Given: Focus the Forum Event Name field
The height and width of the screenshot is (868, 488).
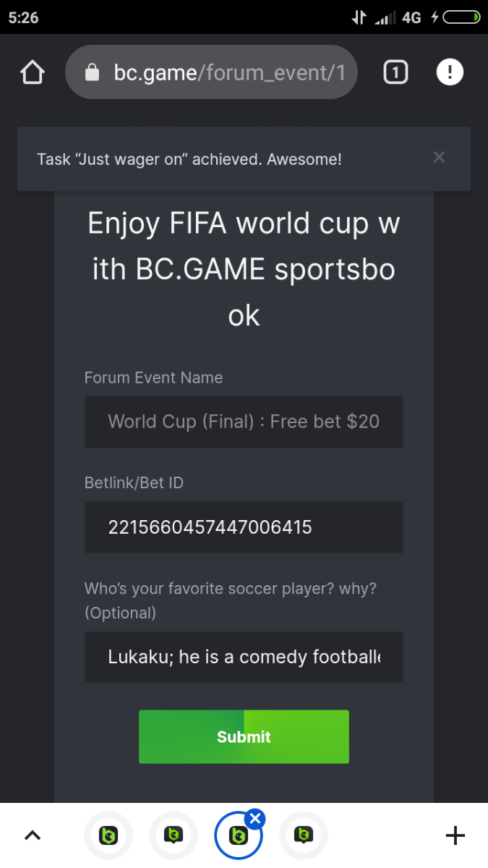Looking at the screenshot, I should pos(244,422).
